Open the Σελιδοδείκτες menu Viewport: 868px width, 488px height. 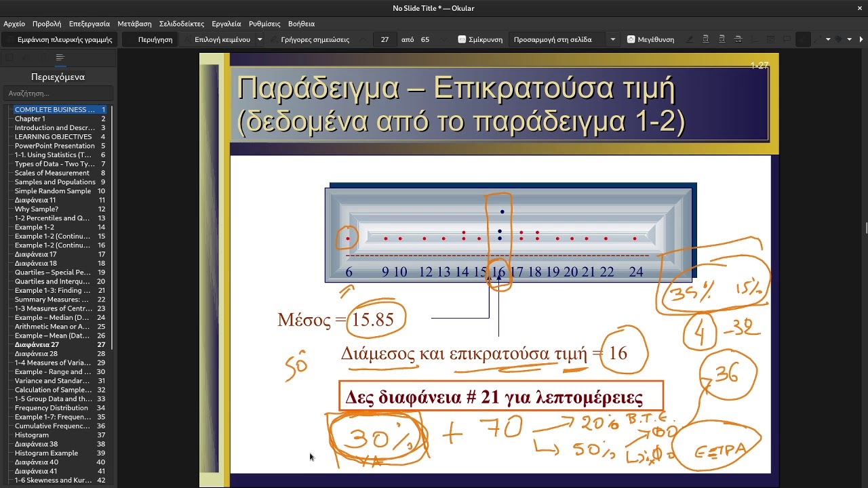(x=182, y=24)
